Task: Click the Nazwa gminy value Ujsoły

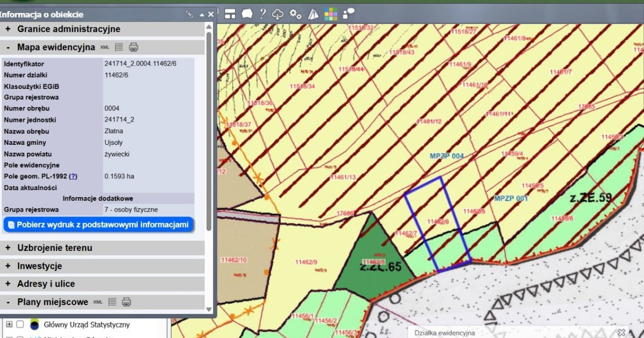Action: tap(114, 143)
